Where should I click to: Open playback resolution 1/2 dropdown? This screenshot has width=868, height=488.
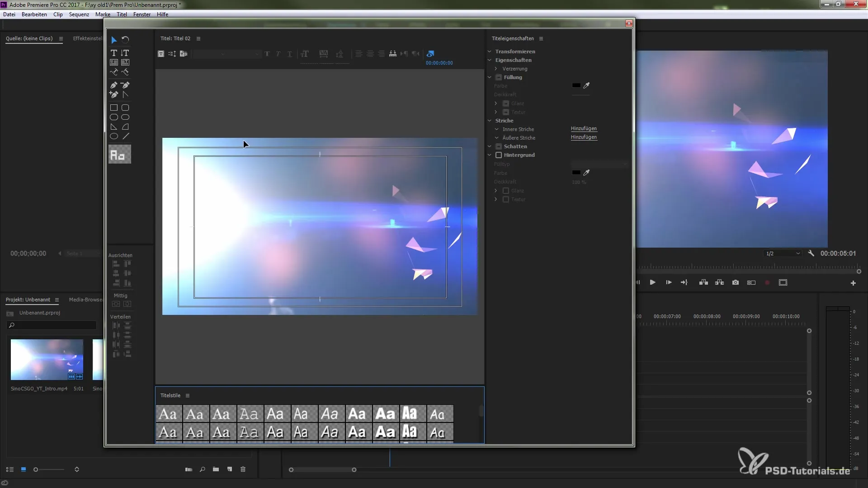783,253
